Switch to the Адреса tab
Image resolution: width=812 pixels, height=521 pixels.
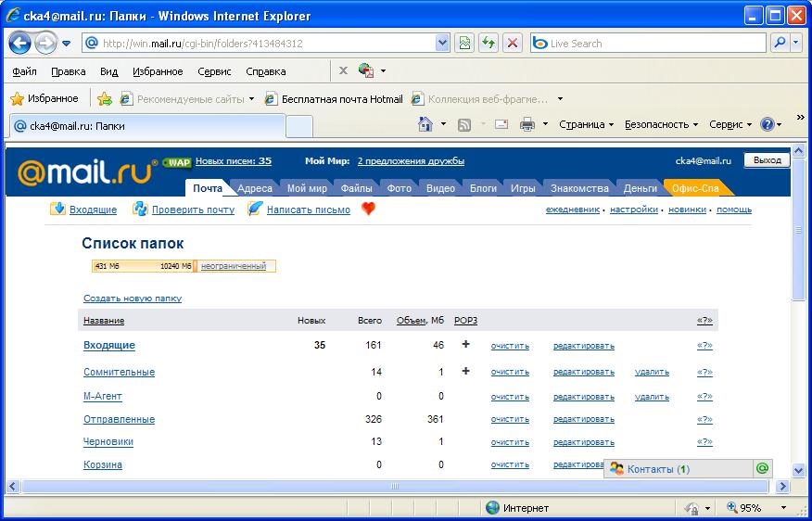coord(255,188)
